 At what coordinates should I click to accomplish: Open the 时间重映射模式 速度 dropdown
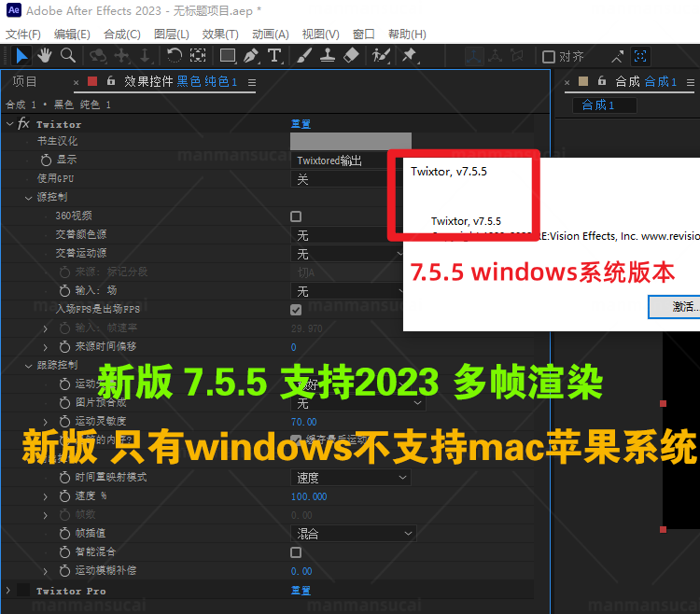coord(351,478)
